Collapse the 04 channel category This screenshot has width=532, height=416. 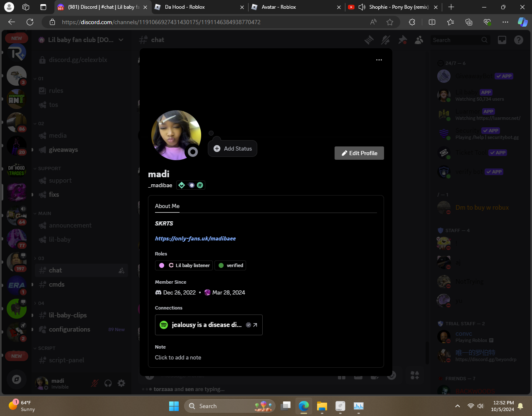(x=38, y=303)
